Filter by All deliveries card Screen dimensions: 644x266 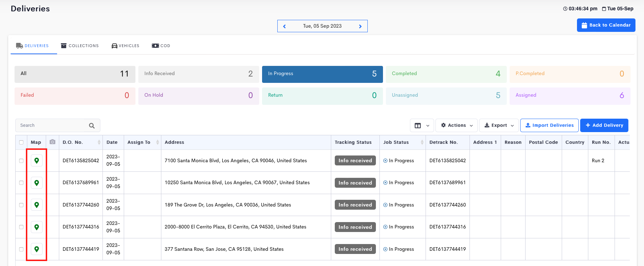click(75, 74)
